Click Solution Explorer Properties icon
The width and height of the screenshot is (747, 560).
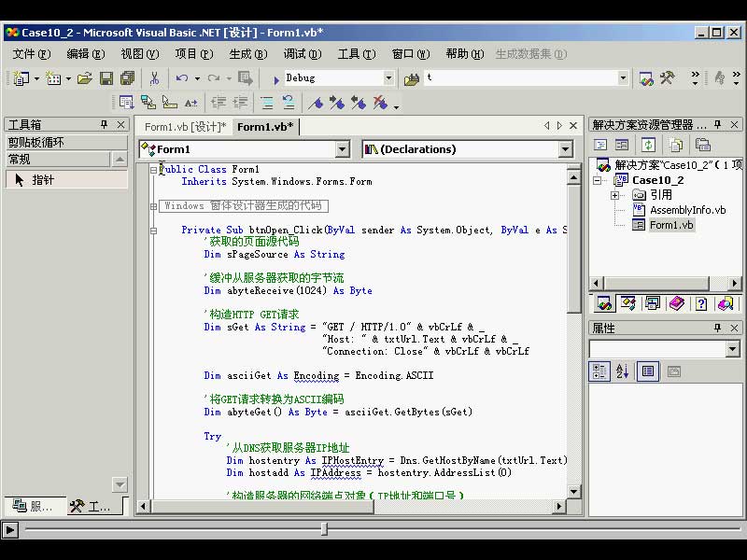pos(703,145)
